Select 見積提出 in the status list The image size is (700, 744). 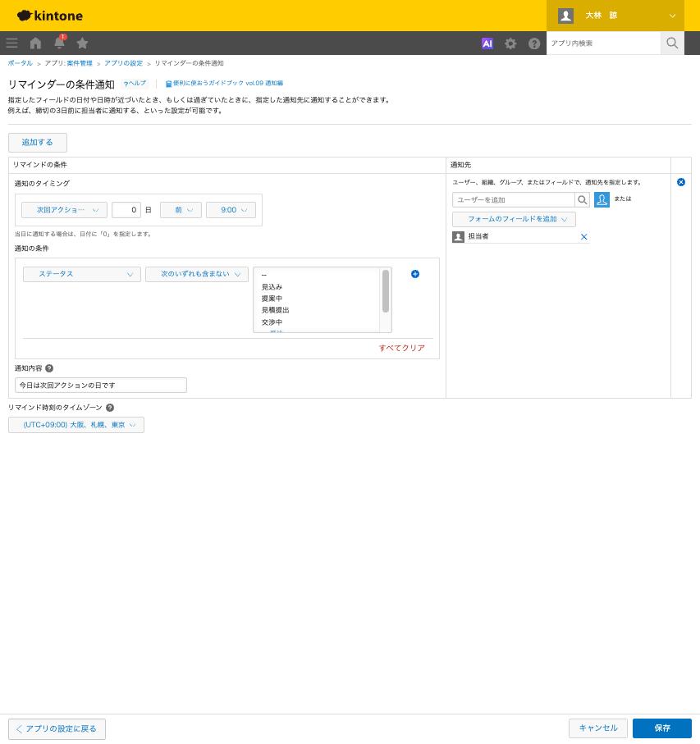(275, 310)
